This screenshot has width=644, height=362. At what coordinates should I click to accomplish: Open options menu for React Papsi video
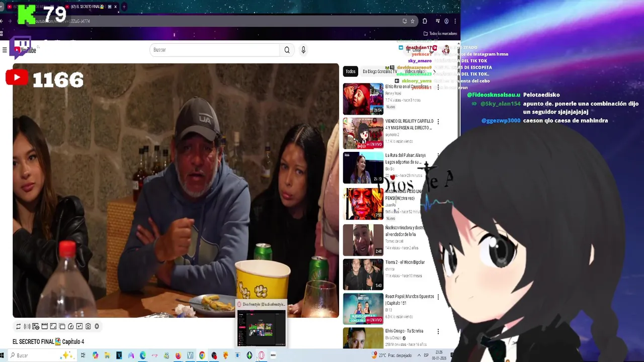(x=438, y=297)
